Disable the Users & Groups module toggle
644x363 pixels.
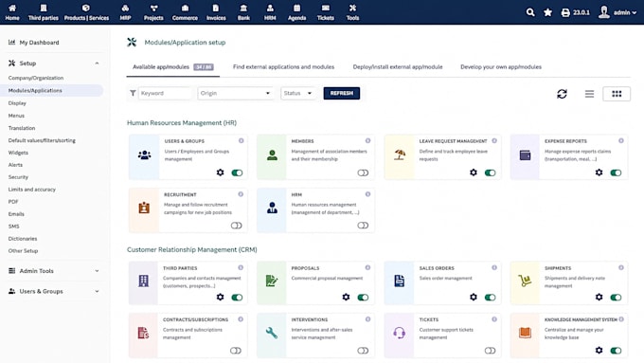click(x=237, y=172)
